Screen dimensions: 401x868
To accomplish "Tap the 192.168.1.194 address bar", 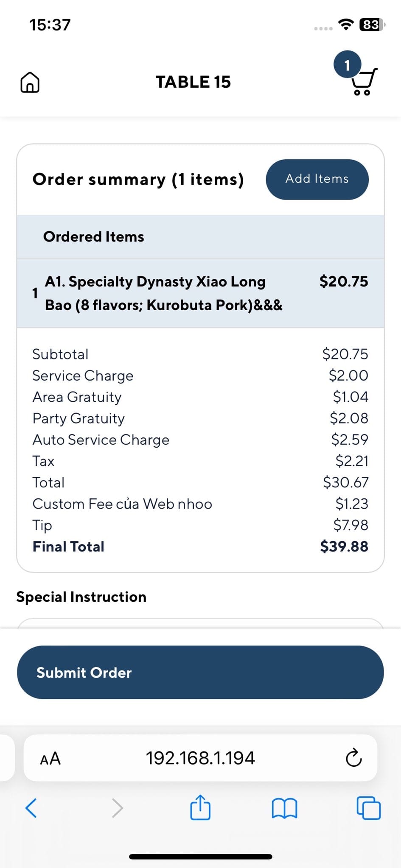I will (200, 758).
